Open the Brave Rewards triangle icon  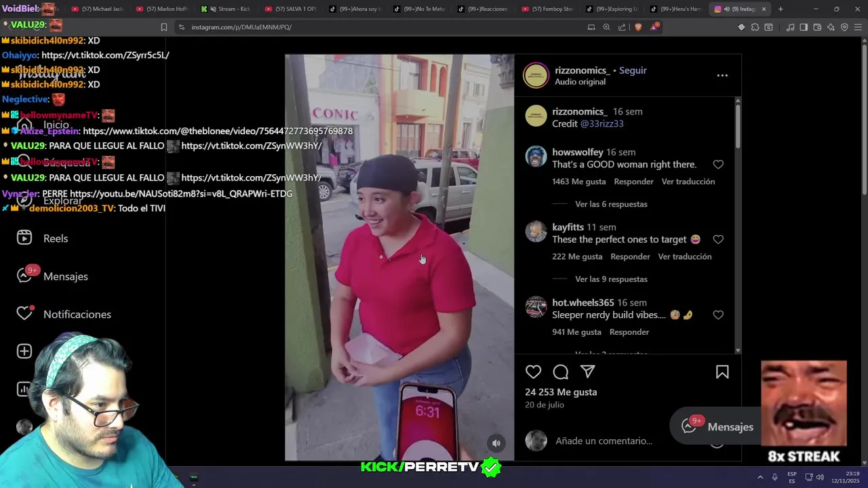pyautogui.click(x=654, y=27)
